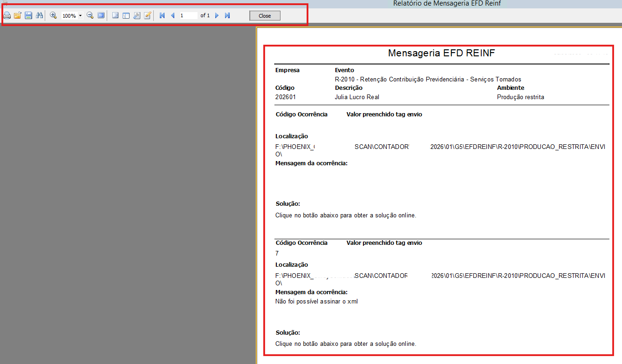Zoom in with the plus magnifier
The height and width of the screenshot is (364, 622).
pyautogui.click(x=53, y=15)
